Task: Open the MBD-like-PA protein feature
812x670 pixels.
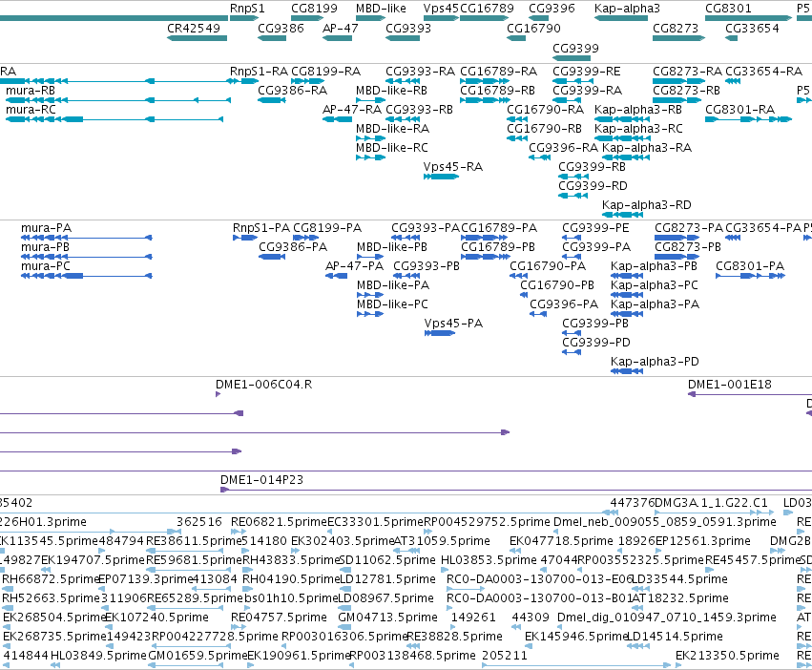Action: click(370, 295)
